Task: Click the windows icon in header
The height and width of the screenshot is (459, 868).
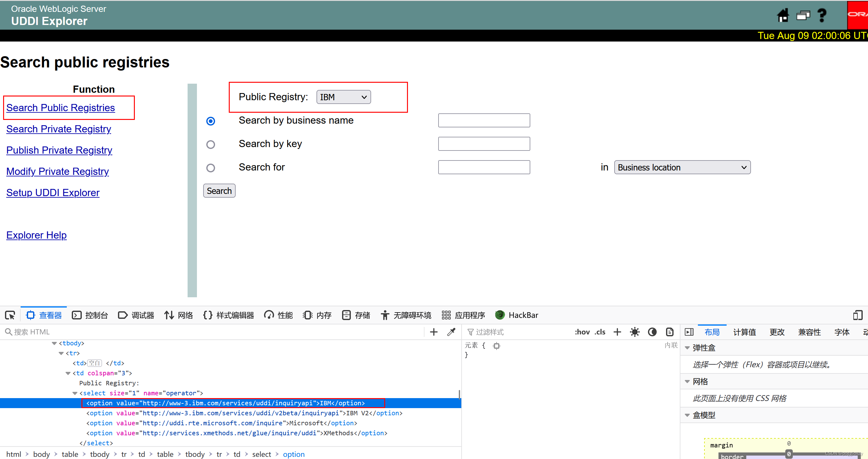Action: (x=803, y=15)
